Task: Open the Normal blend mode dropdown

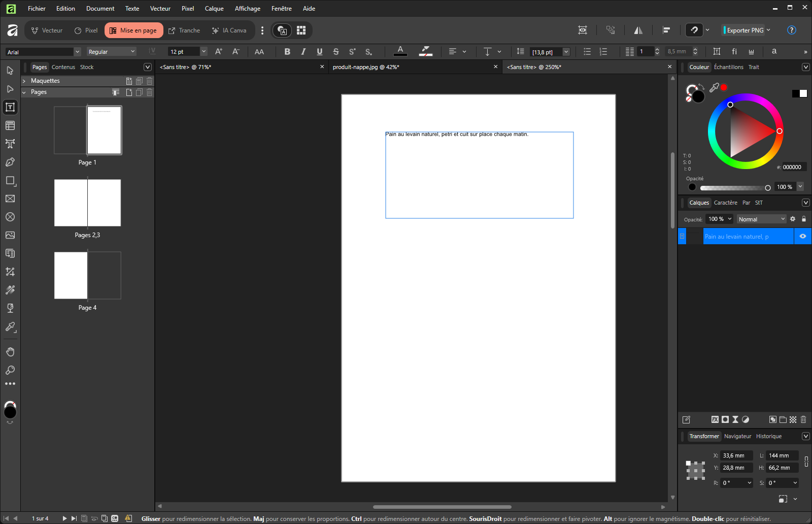Action: (761, 219)
